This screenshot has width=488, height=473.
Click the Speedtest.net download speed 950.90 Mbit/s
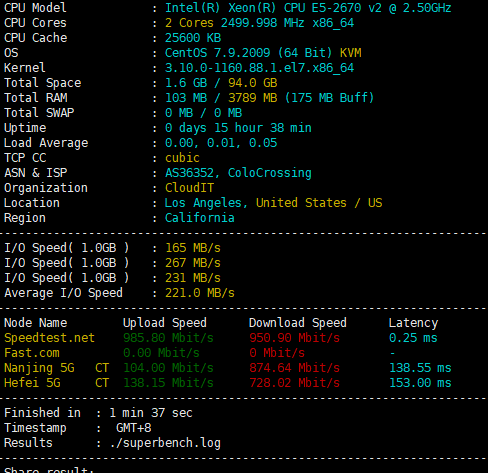(294, 338)
